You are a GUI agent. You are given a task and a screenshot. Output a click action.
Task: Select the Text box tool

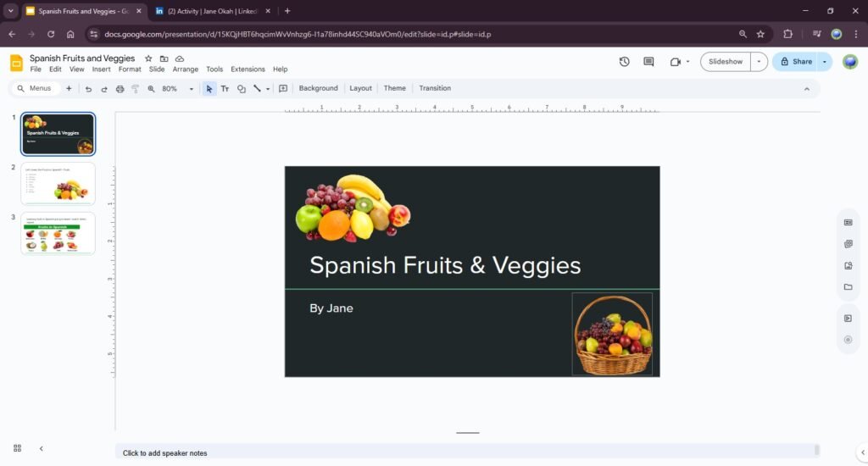click(x=225, y=89)
